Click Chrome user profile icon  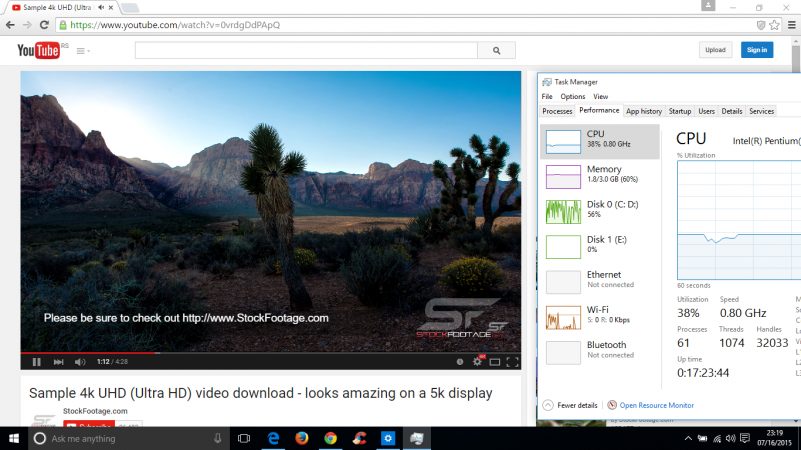click(x=708, y=6)
